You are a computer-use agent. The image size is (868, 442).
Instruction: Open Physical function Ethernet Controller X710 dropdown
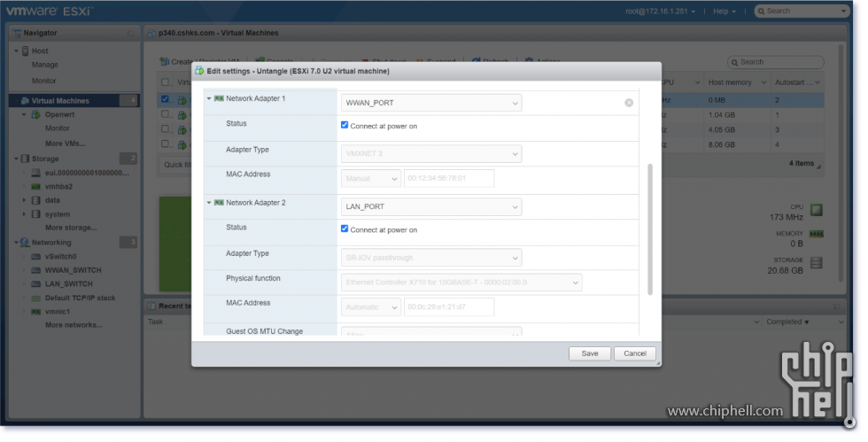click(461, 283)
